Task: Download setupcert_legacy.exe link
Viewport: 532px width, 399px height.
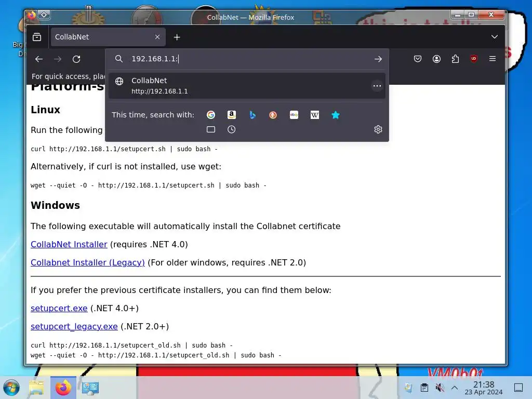Action: click(74, 326)
